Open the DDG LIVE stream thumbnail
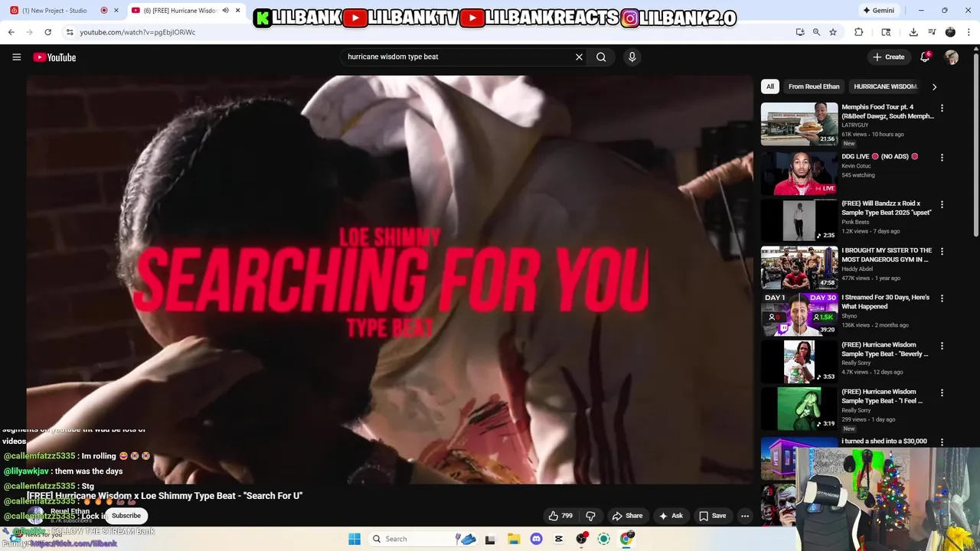 (x=799, y=173)
